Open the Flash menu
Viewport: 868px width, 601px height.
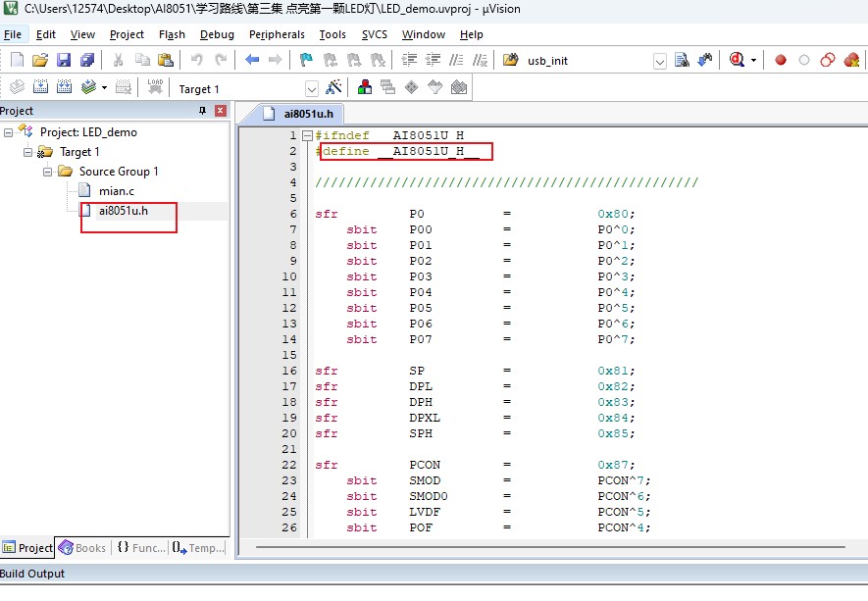tap(172, 34)
